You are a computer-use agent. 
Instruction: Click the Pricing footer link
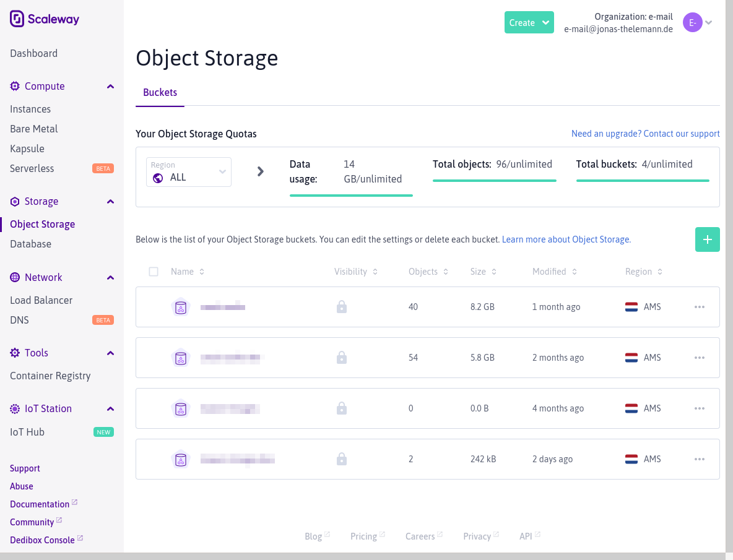point(368,536)
